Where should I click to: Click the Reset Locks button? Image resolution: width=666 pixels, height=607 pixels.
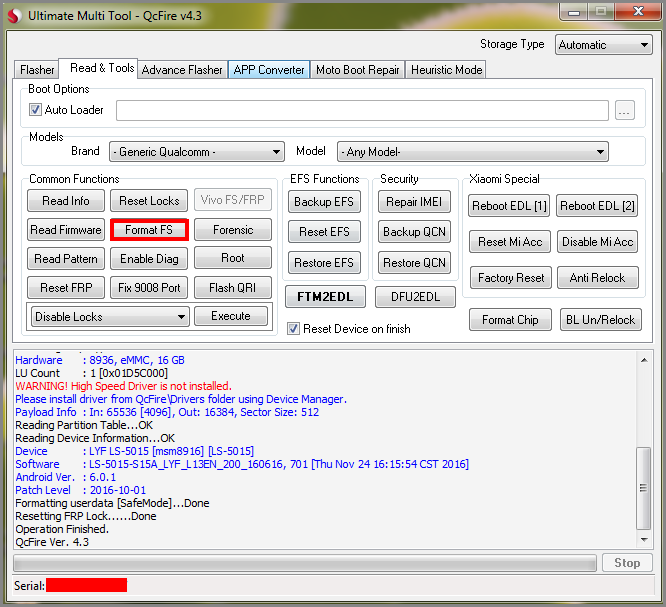(149, 200)
